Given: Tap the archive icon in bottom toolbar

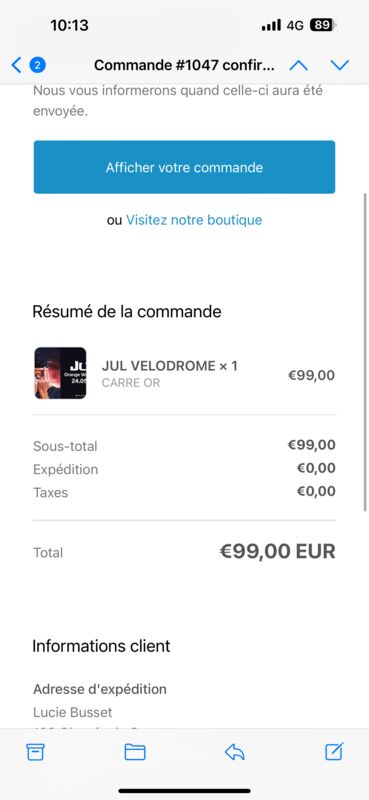Looking at the screenshot, I should (x=35, y=752).
